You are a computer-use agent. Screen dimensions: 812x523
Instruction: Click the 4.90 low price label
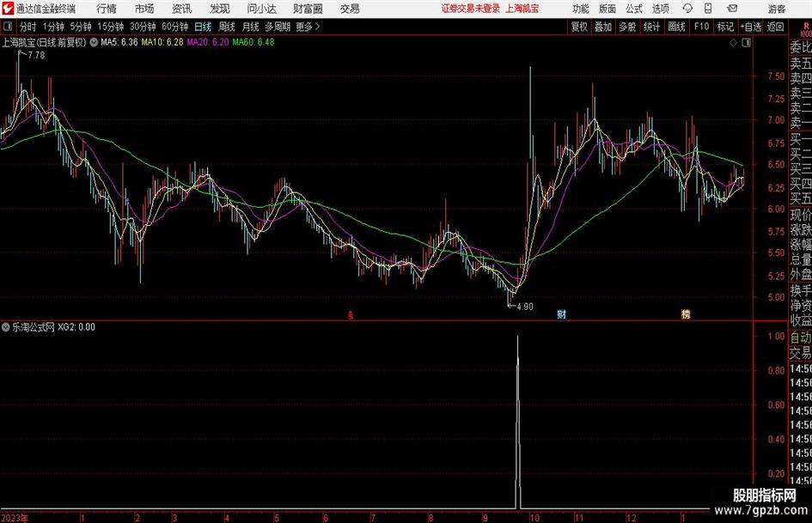click(525, 307)
